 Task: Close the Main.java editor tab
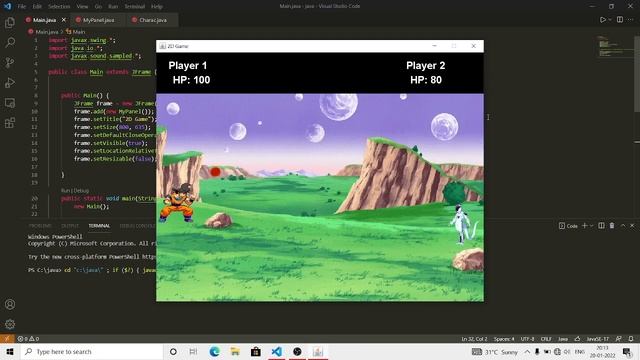(64, 20)
